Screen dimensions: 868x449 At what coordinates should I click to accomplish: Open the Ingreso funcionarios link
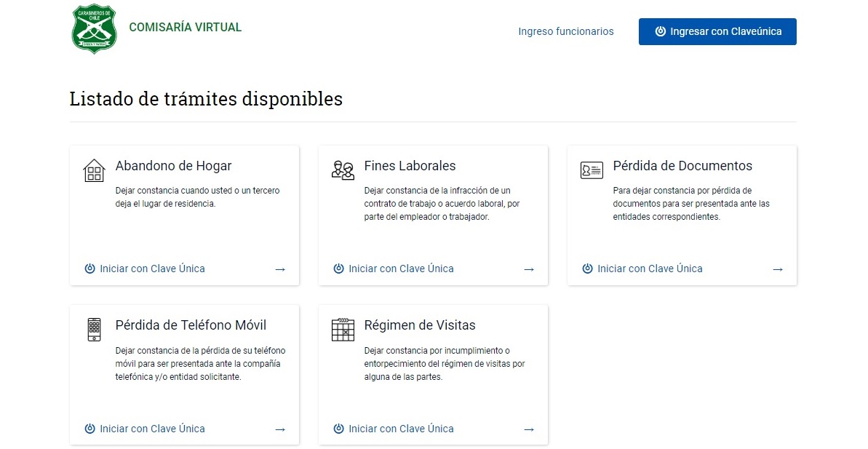point(565,31)
